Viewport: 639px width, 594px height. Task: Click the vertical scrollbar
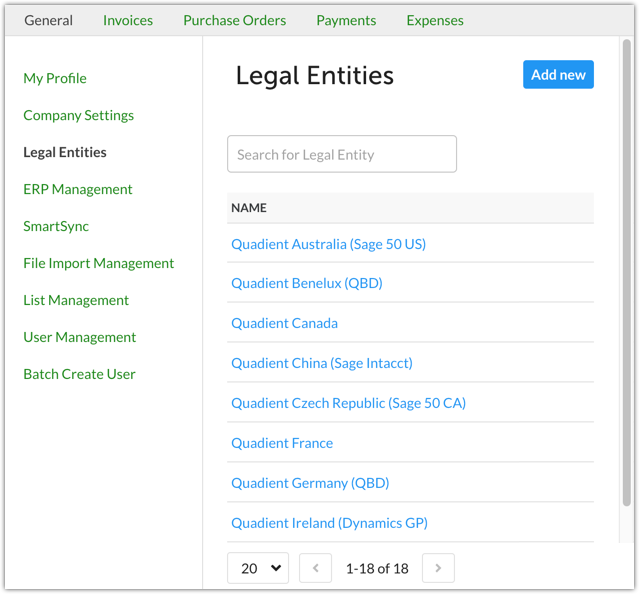(x=627, y=273)
